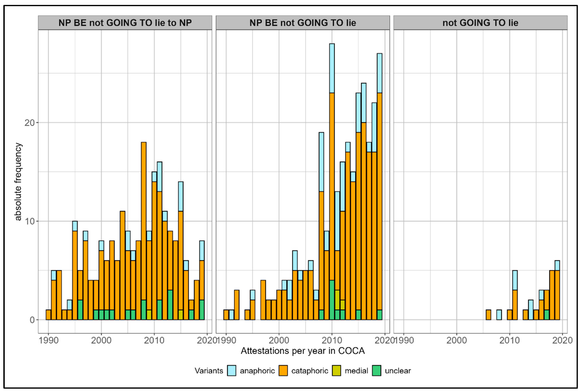
Task: Click the 'unclear' legend text label
Action: pos(398,371)
